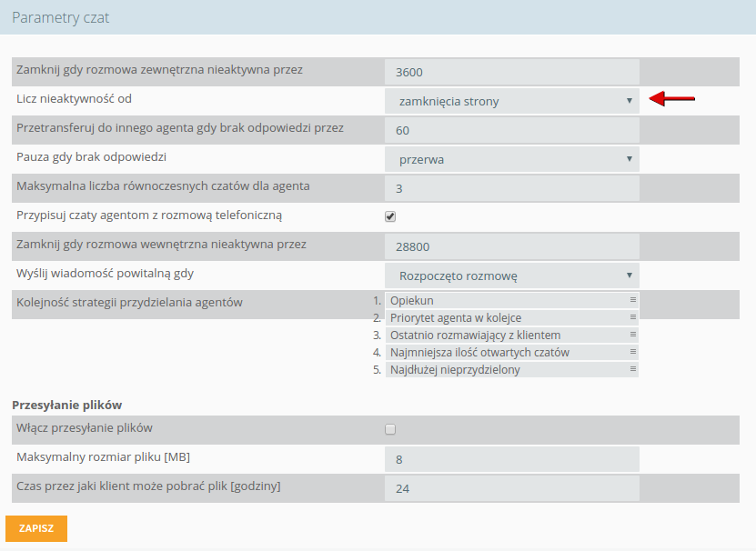Click the ZAPISZ button

pyautogui.click(x=36, y=528)
